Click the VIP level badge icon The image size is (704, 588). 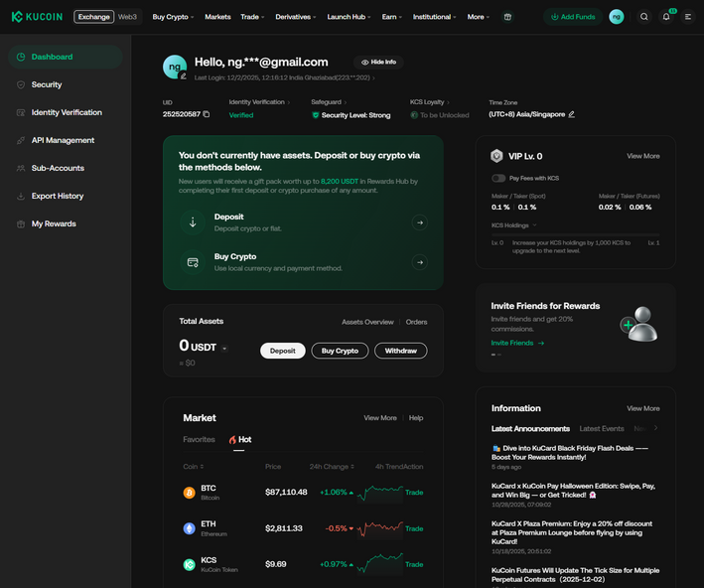(x=496, y=156)
